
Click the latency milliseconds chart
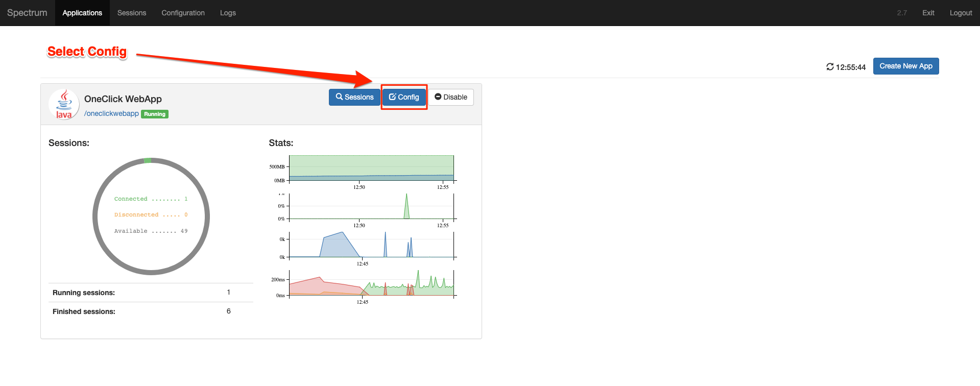371,284
